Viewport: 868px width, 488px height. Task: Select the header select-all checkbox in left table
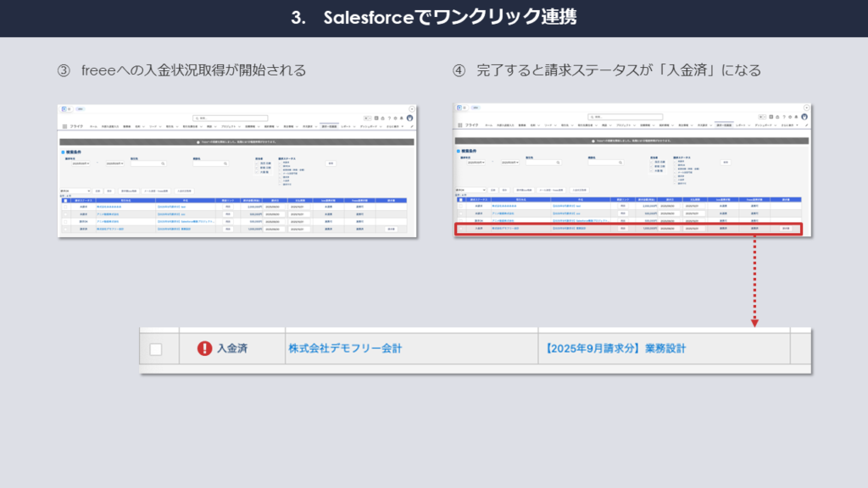[65, 200]
